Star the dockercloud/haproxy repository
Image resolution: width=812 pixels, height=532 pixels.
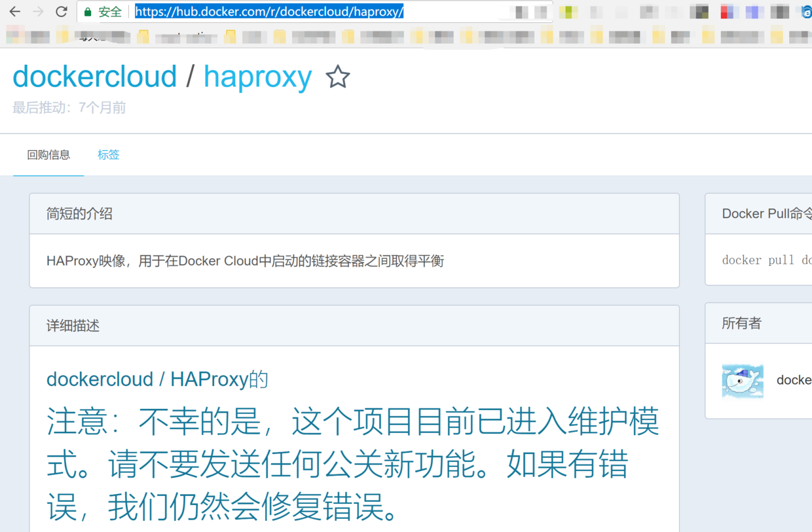pos(338,77)
